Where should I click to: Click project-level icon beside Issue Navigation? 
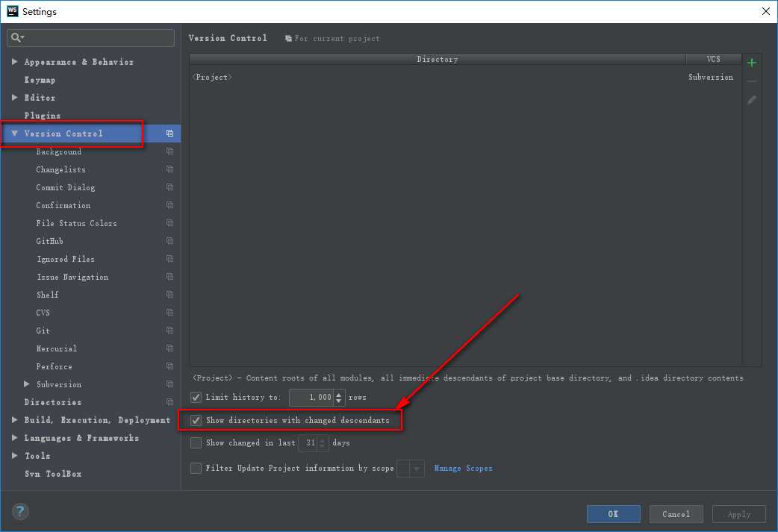[x=169, y=276]
